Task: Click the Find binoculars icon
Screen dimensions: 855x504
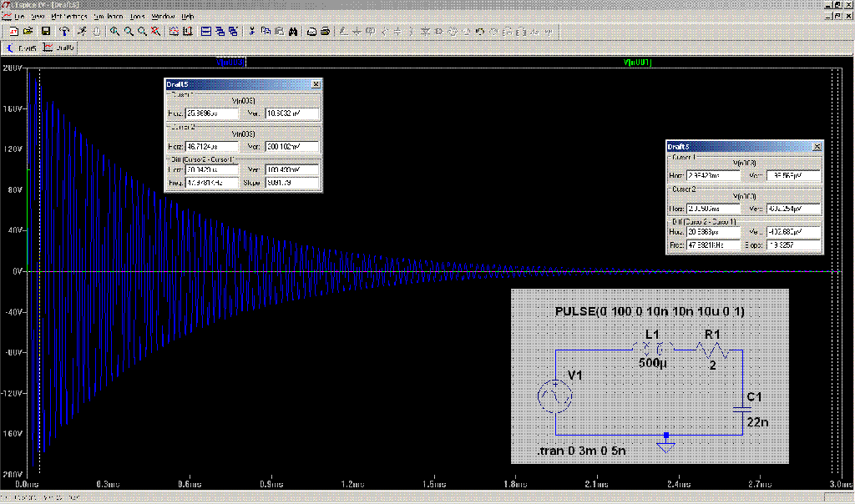Action: coord(293,32)
